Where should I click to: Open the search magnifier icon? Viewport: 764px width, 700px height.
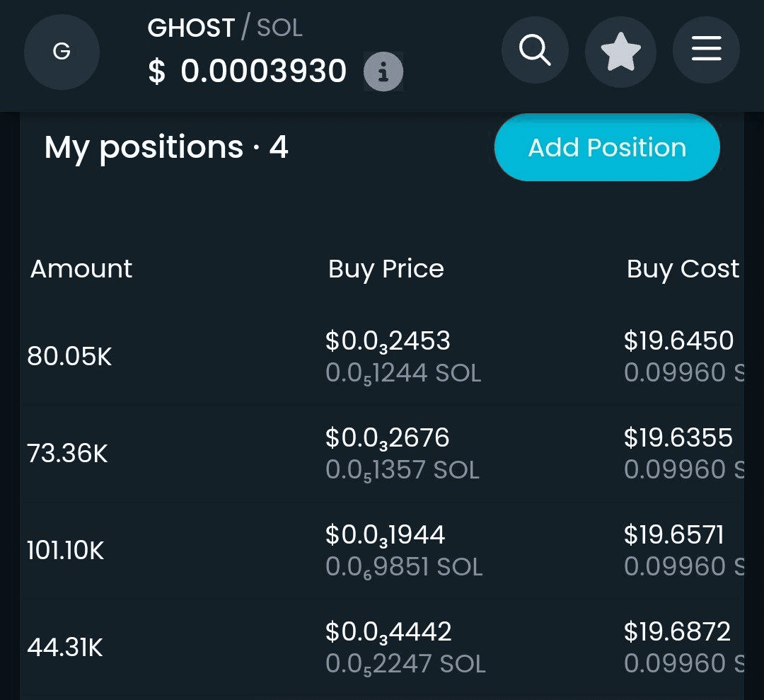pyautogui.click(x=535, y=50)
